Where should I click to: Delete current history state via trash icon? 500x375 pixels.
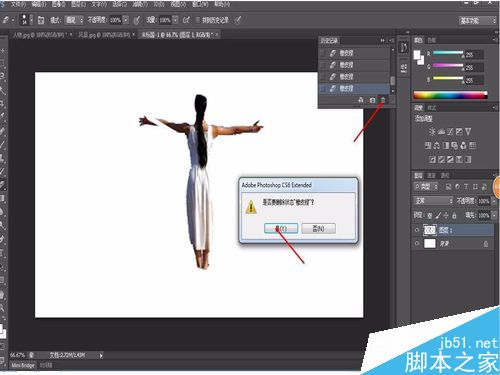coord(383,100)
